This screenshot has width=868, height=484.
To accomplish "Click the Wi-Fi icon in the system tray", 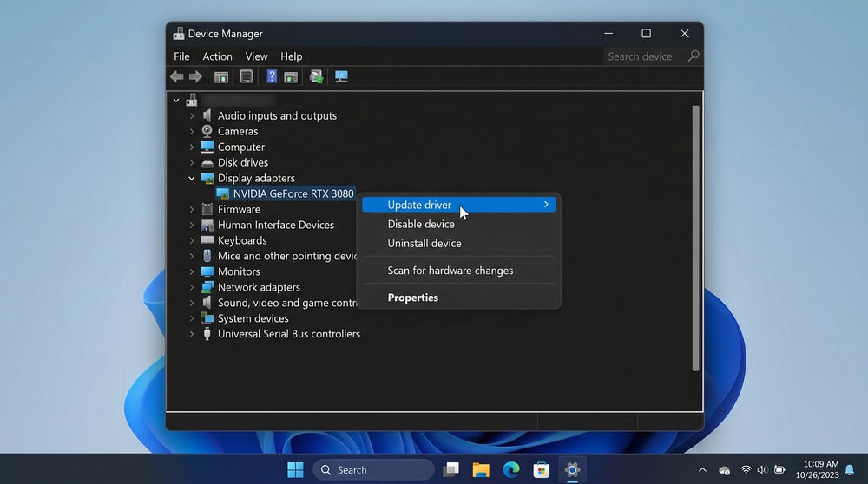I will point(746,469).
